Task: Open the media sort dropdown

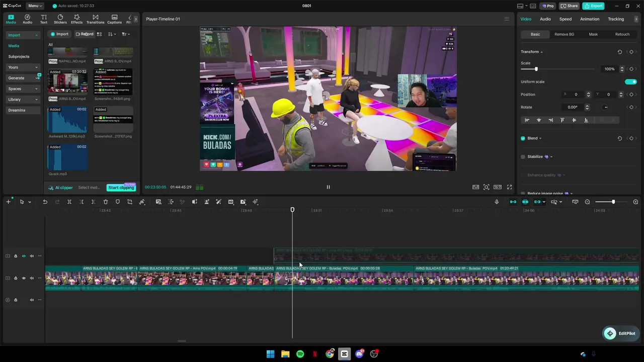Action: (112, 34)
